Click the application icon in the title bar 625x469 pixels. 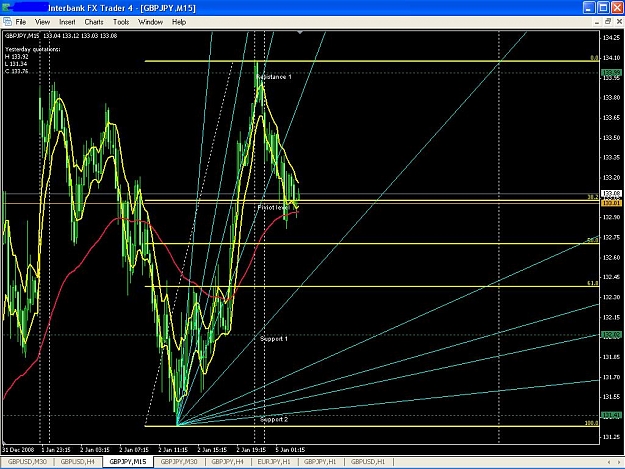[x=6, y=8]
